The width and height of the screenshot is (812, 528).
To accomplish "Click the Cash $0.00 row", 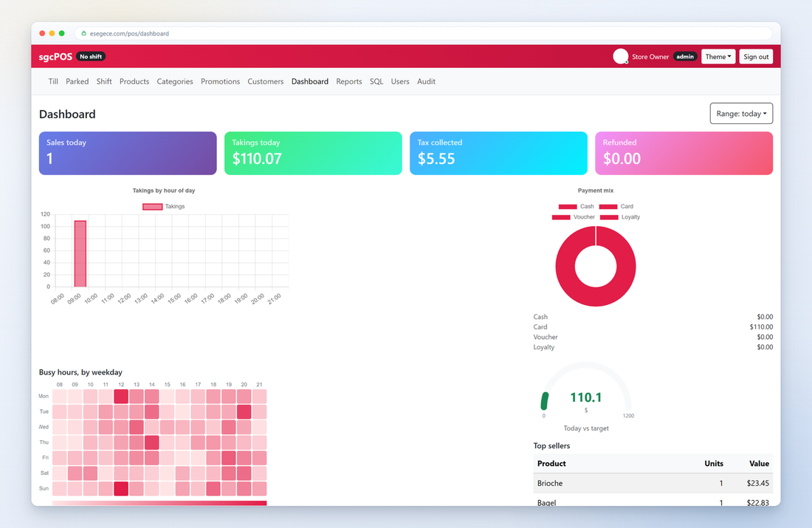I will [653, 317].
